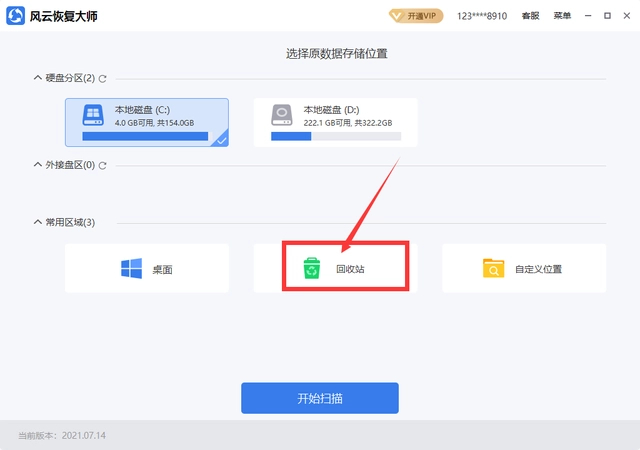Screen dimensions: 640x450
Task: Select 本地磁盘 (D:) partition card
Action: (336, 122)
